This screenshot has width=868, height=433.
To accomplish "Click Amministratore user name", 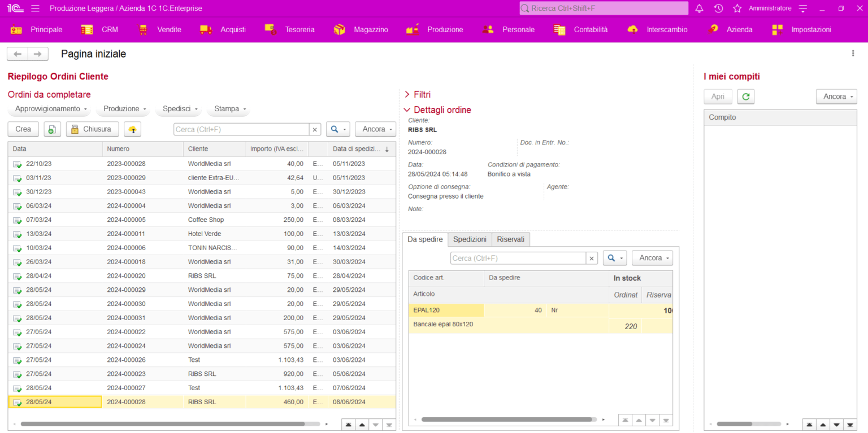I will pos(770,8).
